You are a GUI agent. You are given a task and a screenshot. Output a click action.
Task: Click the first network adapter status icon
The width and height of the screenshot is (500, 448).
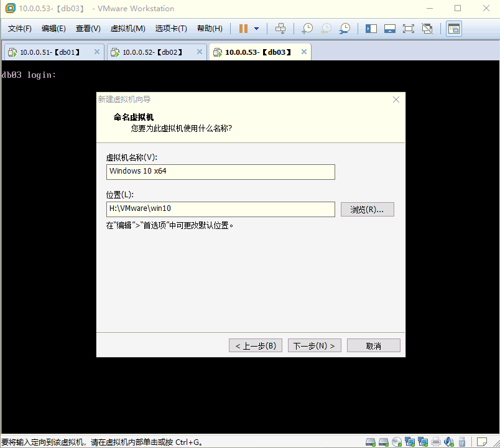[x=410, y=442]
